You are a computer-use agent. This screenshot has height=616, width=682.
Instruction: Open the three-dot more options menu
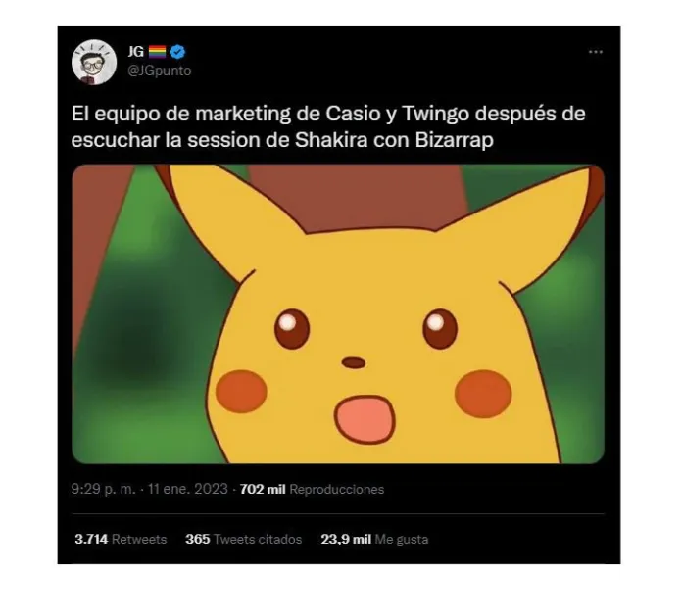[x=596, y=52]
